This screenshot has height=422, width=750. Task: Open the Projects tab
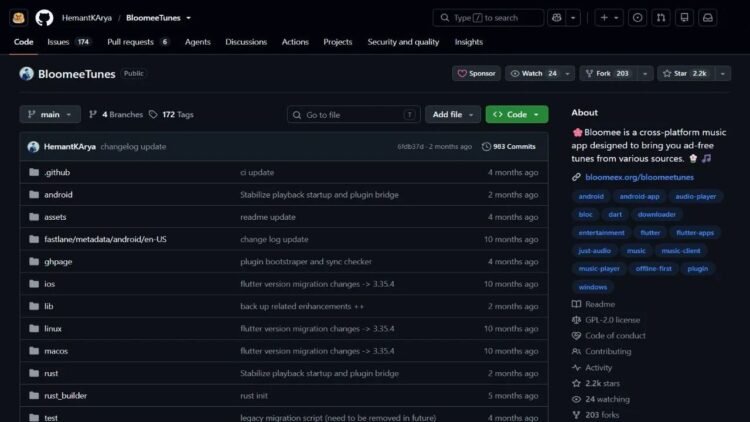pos(338,42)
